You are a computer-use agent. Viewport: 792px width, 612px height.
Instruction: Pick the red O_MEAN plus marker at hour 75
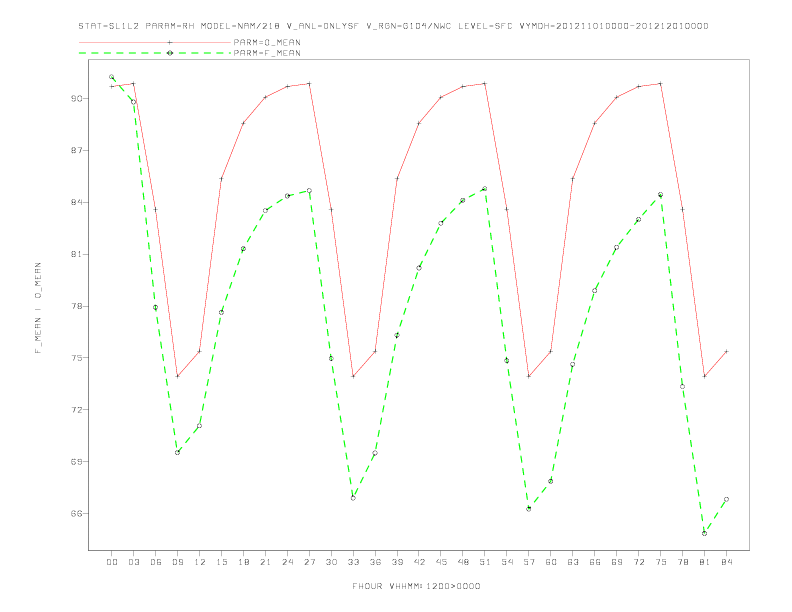(x=661, y=83)
